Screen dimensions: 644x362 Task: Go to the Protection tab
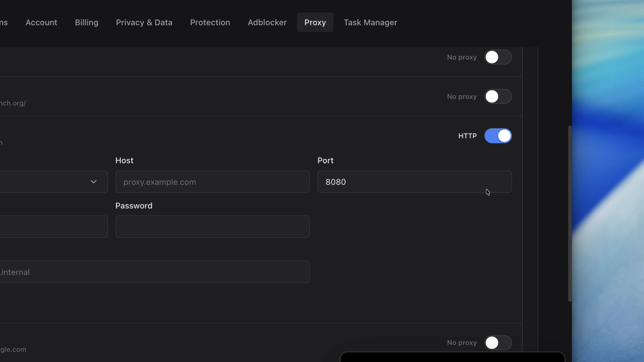210,22
